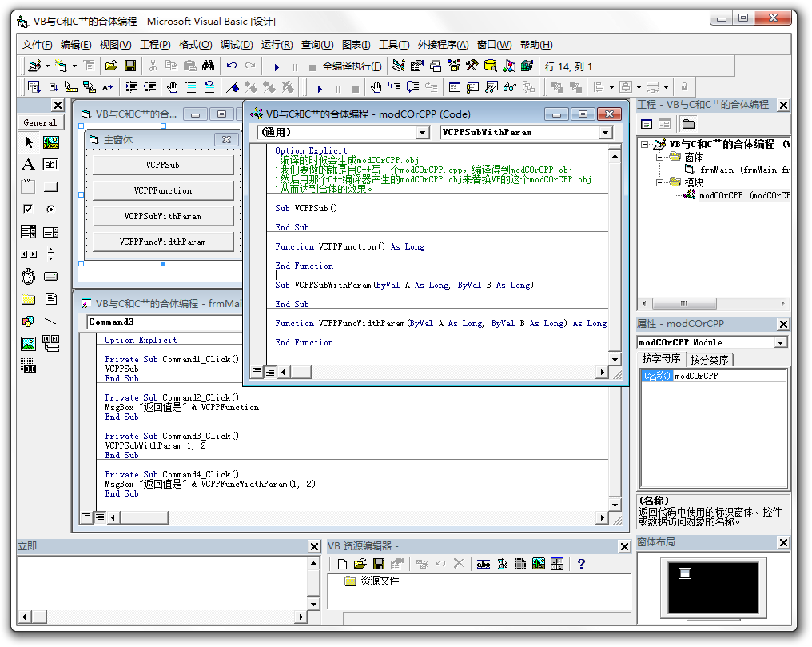Image resolution: width=812 pixels, height=647 pixels.
Task: Open the Command3 object dropdown in frmMain
Action: coord(165,322)
